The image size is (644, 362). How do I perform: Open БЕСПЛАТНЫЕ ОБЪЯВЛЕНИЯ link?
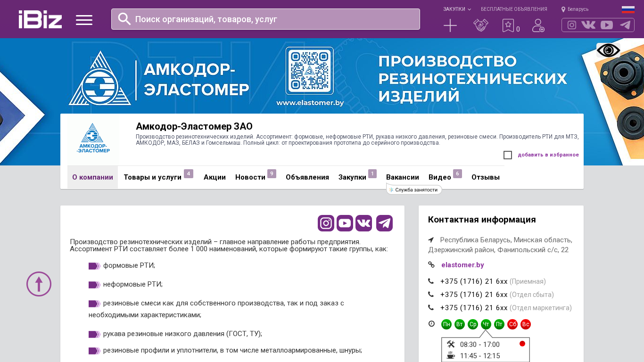514,9
